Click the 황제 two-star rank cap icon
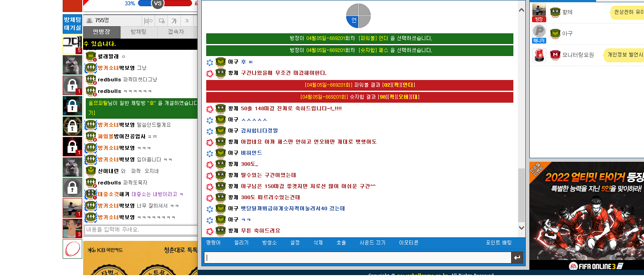 point(555,12)
